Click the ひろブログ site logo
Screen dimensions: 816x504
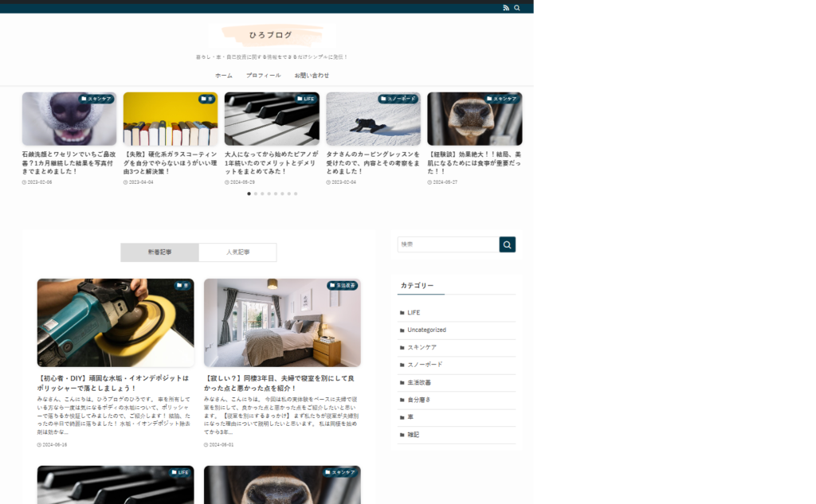click(272, 35)
